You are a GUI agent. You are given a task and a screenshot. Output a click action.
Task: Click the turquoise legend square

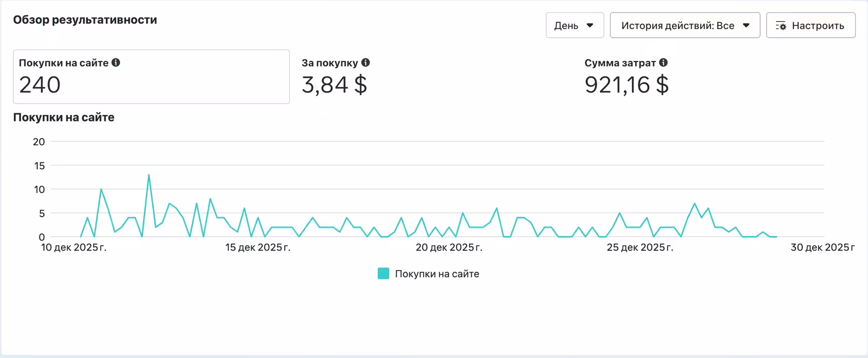click(x=383, y=274)
